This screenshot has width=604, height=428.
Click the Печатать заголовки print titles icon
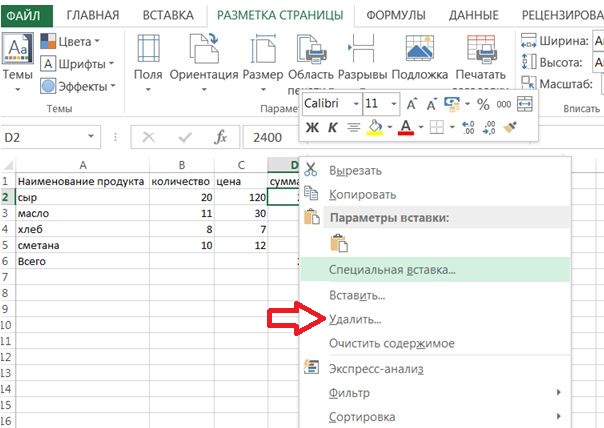[x=481, y=49]
